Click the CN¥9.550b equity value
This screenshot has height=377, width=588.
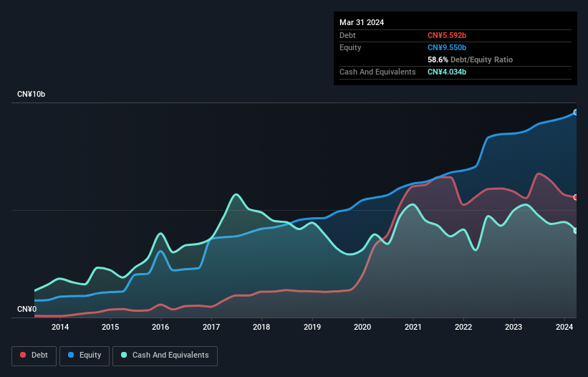pyautogui.click(x=447, y=47)
